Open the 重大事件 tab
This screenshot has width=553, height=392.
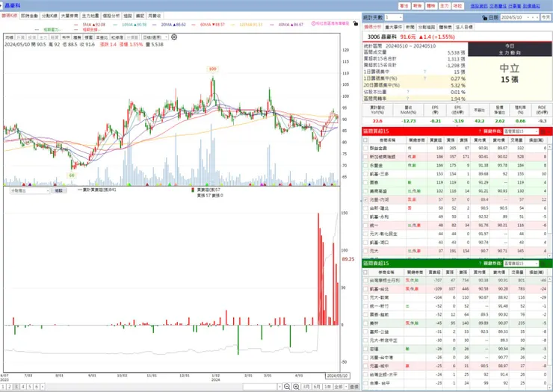[394, 27]
